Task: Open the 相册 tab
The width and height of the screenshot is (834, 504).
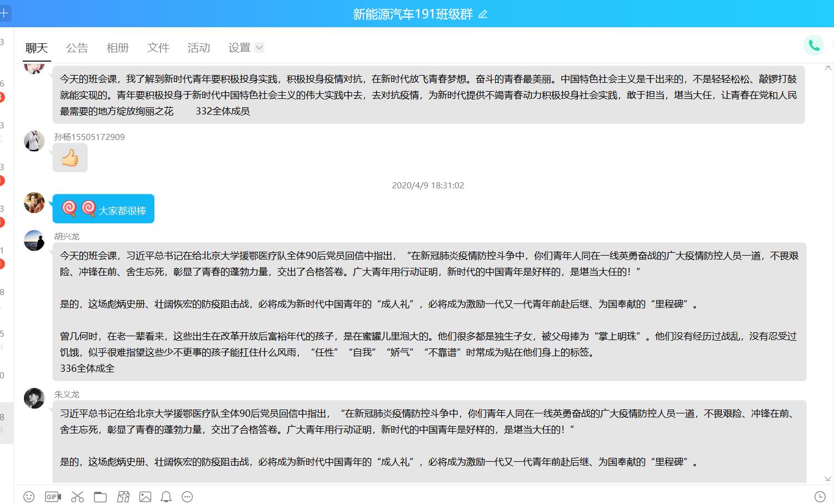Action: [117, 48]
